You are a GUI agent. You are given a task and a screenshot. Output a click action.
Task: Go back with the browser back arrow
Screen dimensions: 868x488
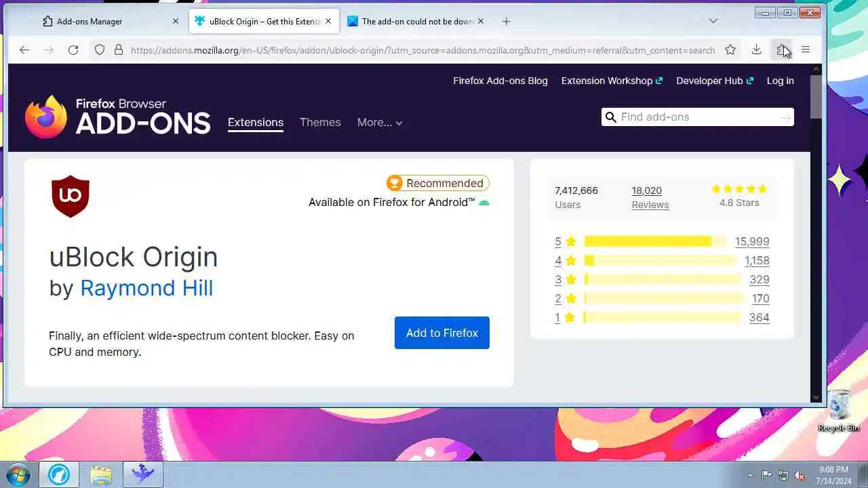[x=24, y=49]
